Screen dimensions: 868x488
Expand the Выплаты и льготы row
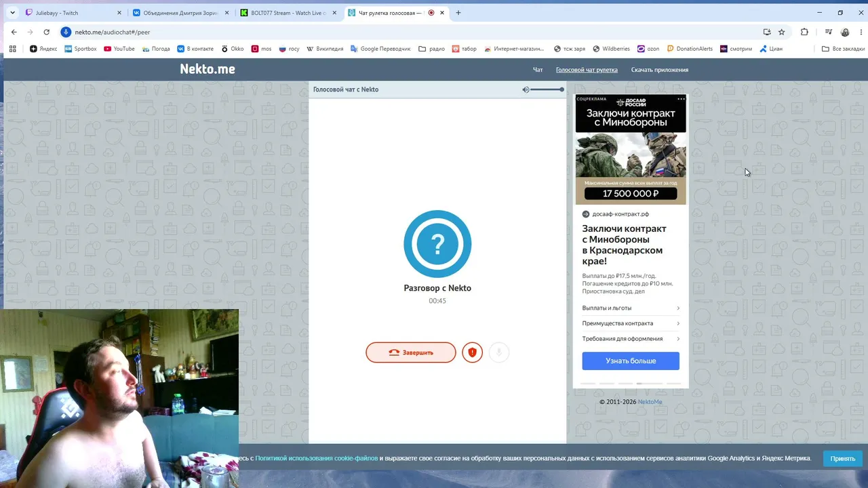click(x=631, y=308)
